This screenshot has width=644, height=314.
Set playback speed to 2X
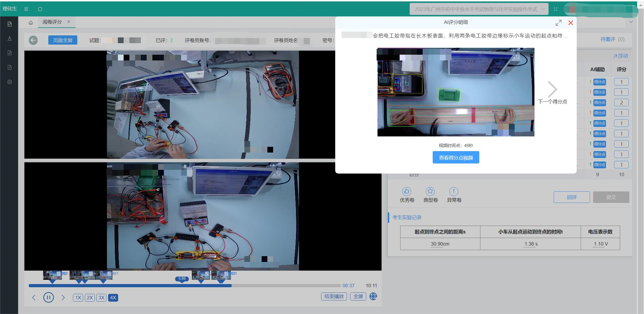(x=90, y=298)
